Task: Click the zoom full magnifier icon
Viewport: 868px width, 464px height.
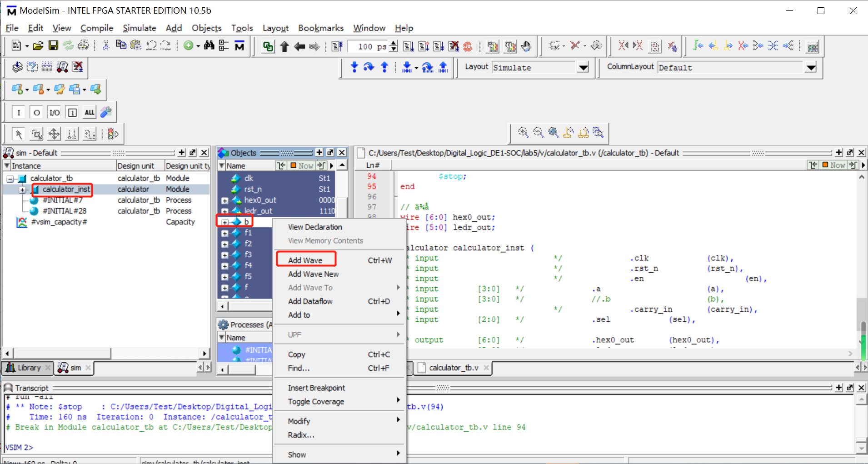Action: [553, 132]
